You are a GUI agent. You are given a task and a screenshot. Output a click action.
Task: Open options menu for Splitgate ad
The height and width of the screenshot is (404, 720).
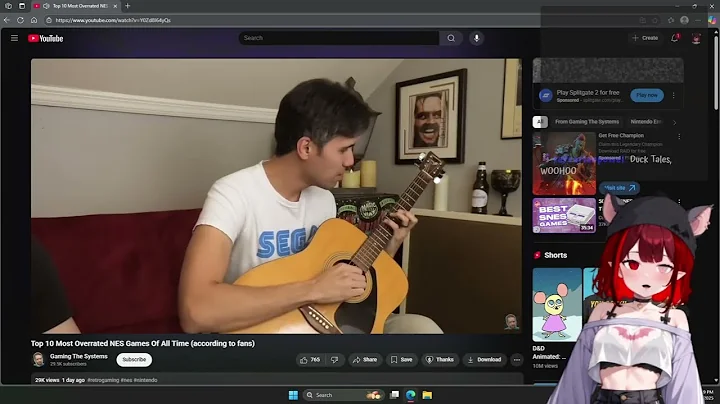click(x=674, y=95)
